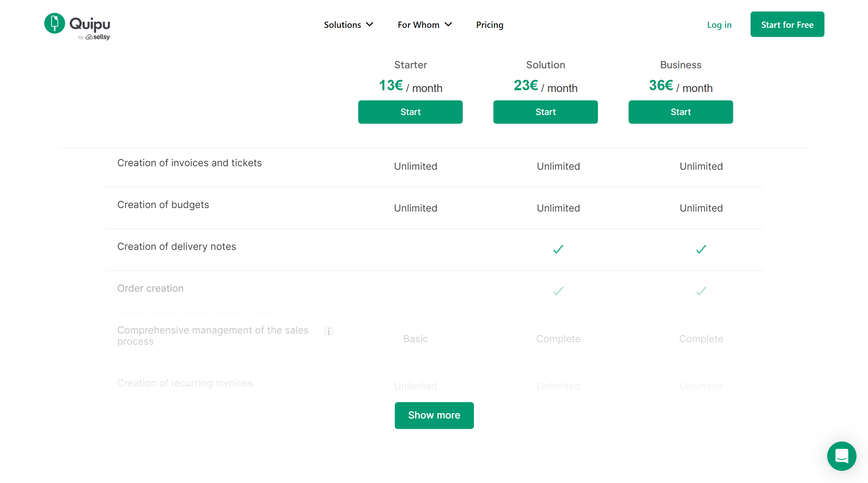The width and height of the screenshot is (868, 483).
Task: Click Creation of invoices and tickets label
Action: click(190, 163)
